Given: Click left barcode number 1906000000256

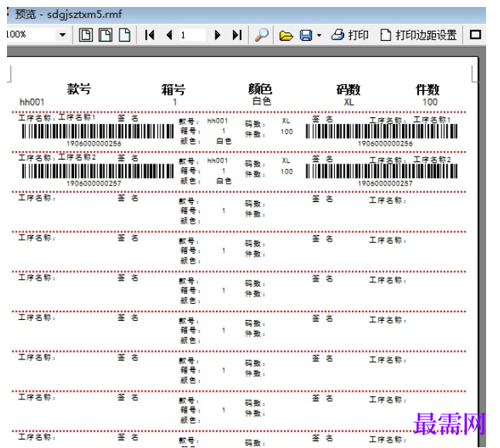Looking at the screenshot, I should 94,143.
